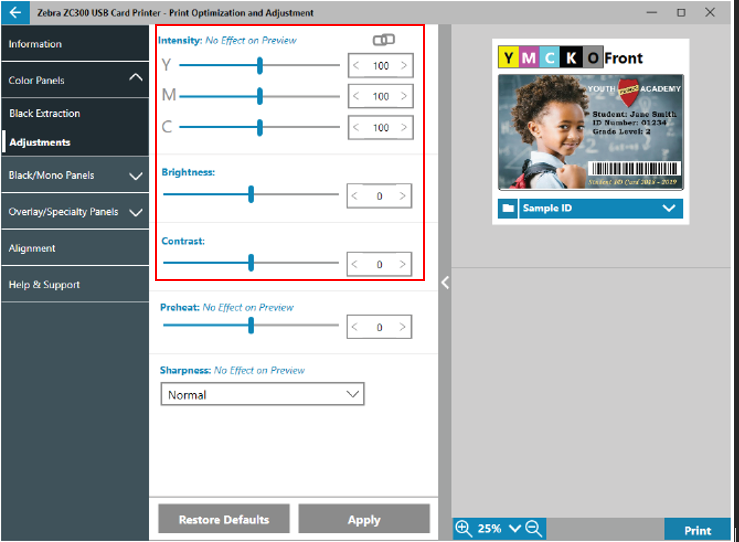The width and height of the screenshot is (739, 542).
Task: Open the 25% zoom level dropdown
Action: [x=515, y=529]
